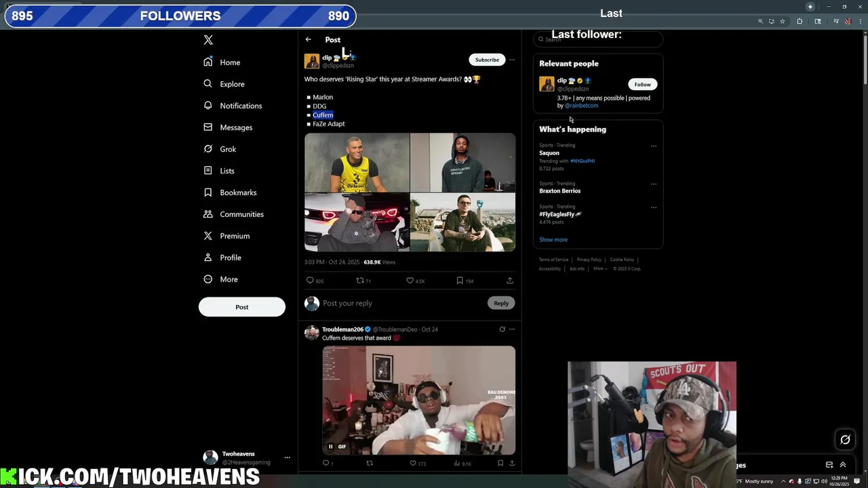View analytics 9.1K on Troubleman206's reply
Screen dimensions: 868x488
point(462,464)
